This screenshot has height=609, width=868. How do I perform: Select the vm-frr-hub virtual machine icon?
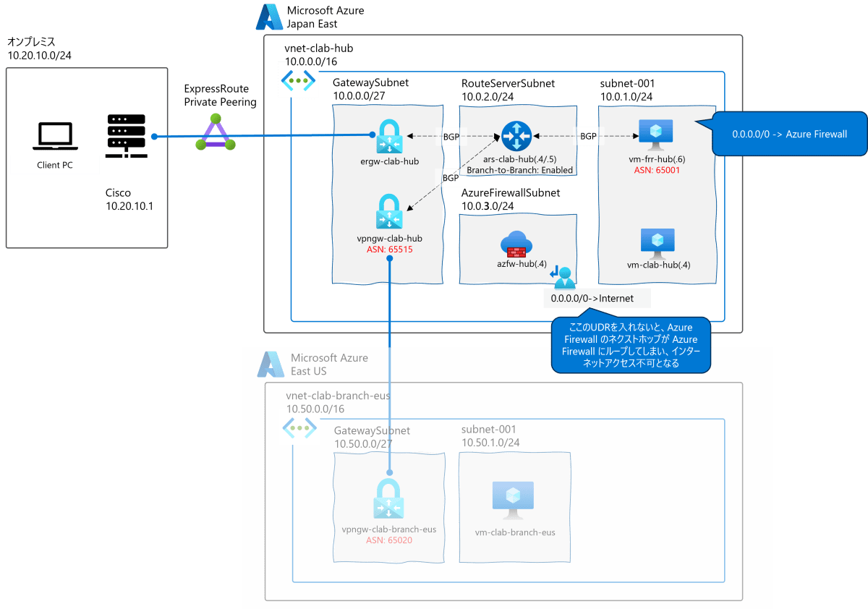655,136
